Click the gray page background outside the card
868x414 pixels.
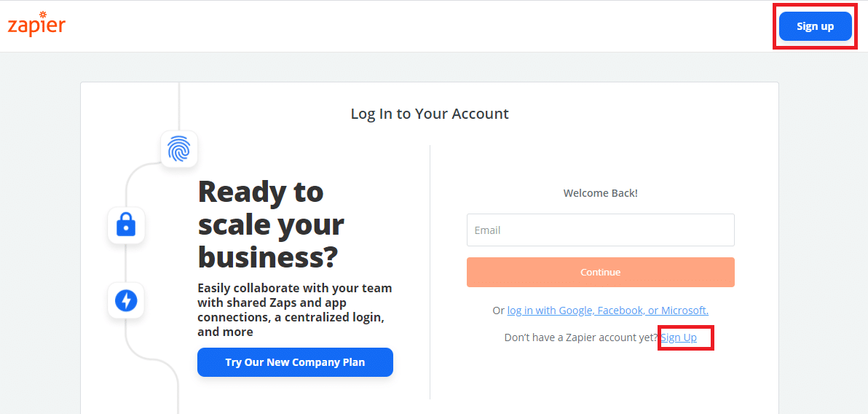(40, 219)
